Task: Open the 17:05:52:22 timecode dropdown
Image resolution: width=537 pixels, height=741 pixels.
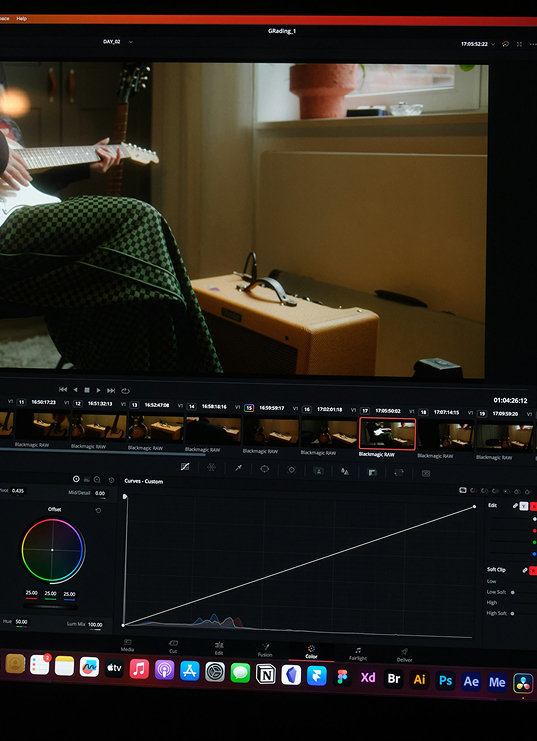Action: pyautogui.click(x=494, y=44)
